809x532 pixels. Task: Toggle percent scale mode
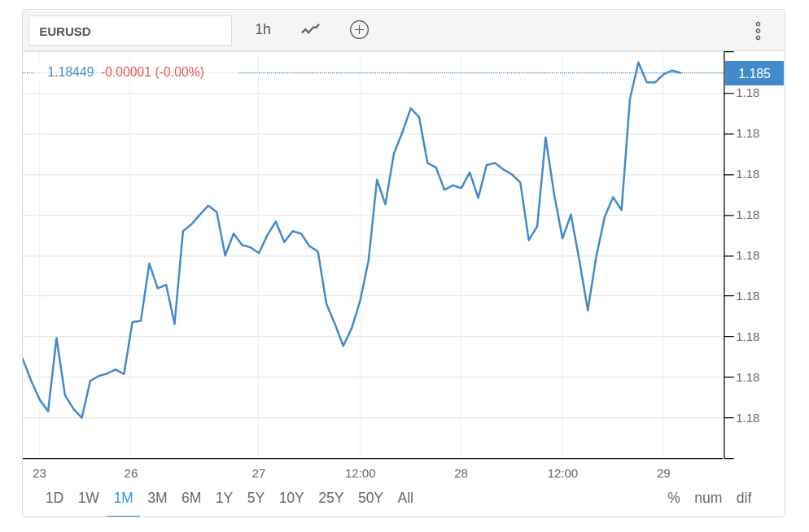674,498
